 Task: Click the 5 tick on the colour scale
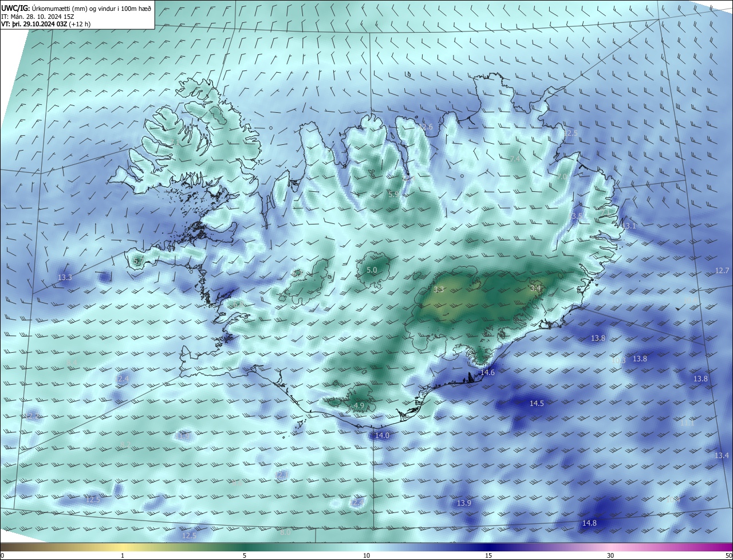pos(245,555)
